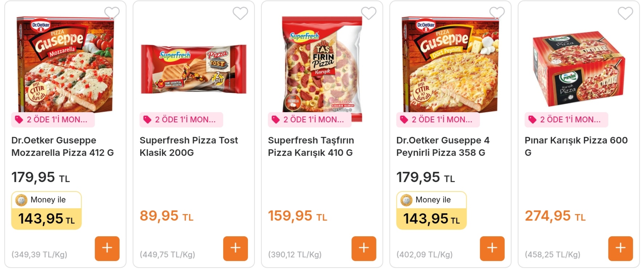Image resolution: width=644 pixels, height=277 pixels.
Task: Open Superfresh Taşfırın Pizza Karışık 410 G link
Action: [x=311, y=146]
